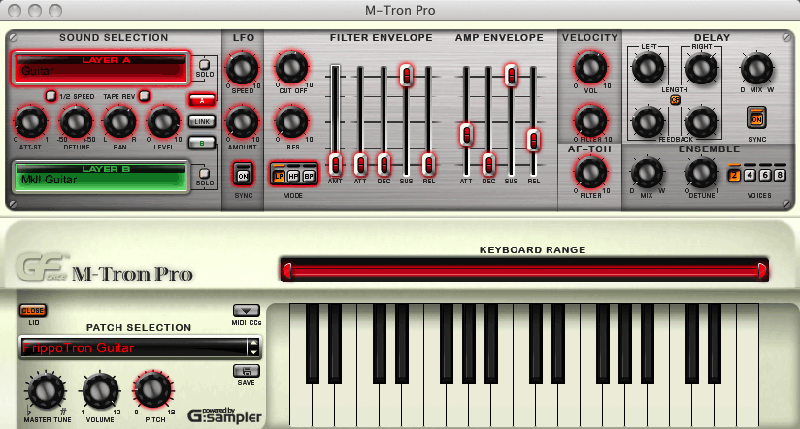Viewport: 800px width, 429px height.
Task: Set Ensemble voices to 8
Action: pyautogui.click(x=780, y=175)
